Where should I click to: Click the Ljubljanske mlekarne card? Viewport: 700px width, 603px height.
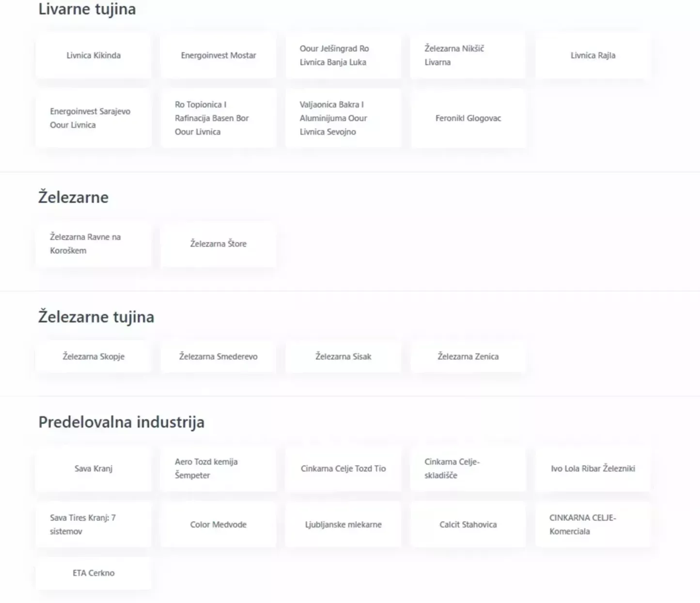pos(343,525)
